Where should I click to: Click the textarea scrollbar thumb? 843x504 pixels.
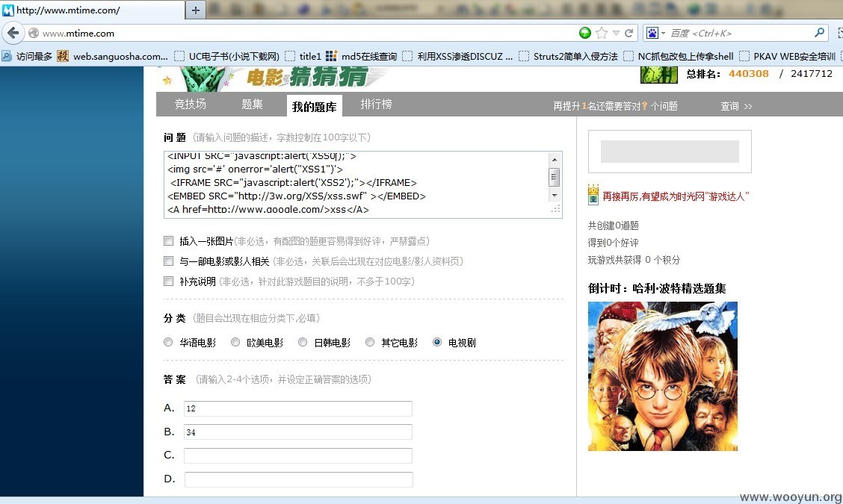(555, 177)
